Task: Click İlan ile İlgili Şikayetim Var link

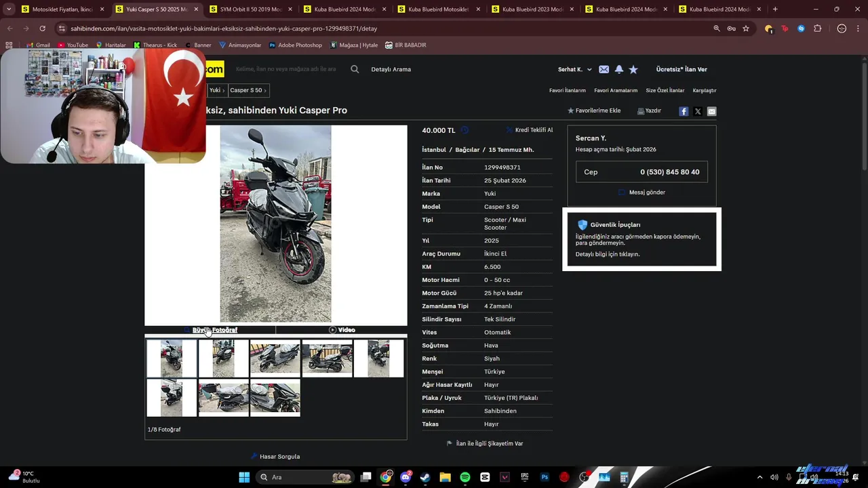Action: point(484,443)
